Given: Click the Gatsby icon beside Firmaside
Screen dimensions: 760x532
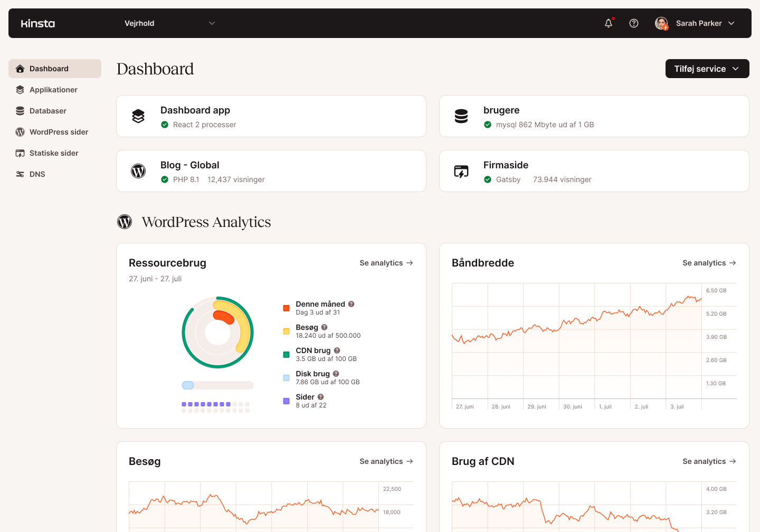Looking at the screenshot, I should pos(461,171).
